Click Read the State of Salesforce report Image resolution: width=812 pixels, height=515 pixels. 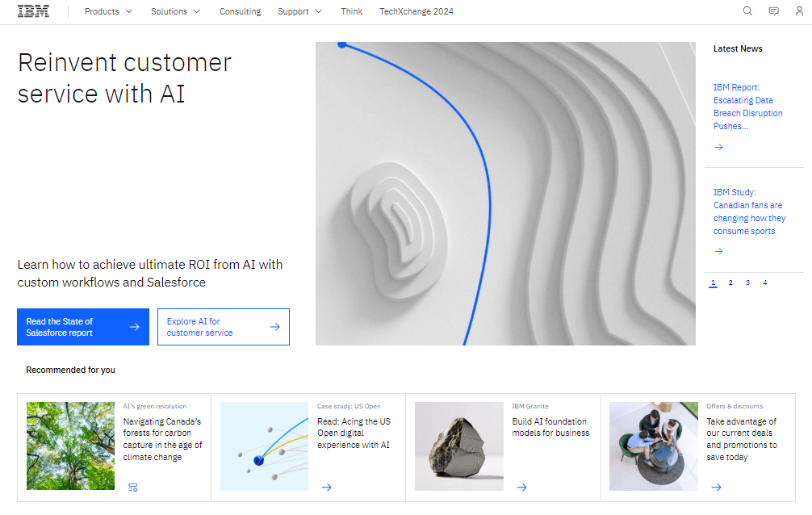coord(83,327)
